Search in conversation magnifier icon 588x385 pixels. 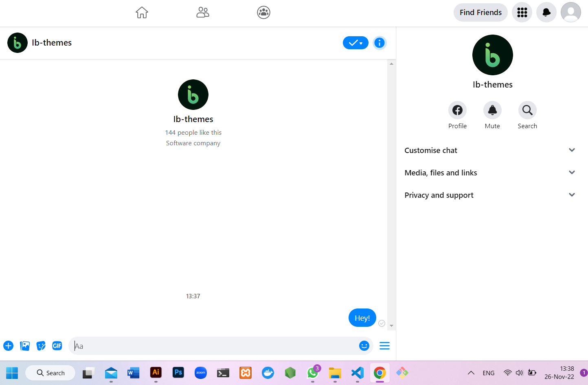click(527, 110)
